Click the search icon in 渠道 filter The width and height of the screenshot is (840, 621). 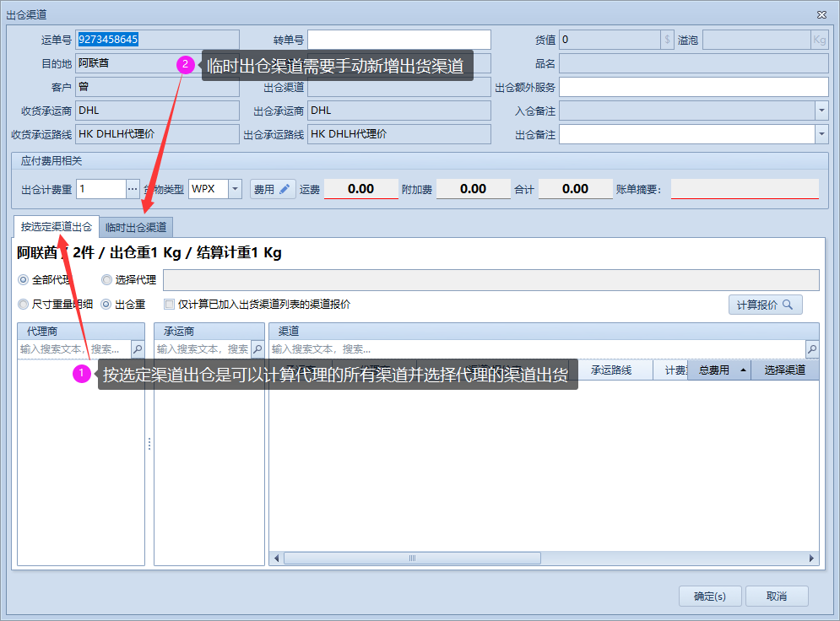pyautogui.click(x=811, y=348)
